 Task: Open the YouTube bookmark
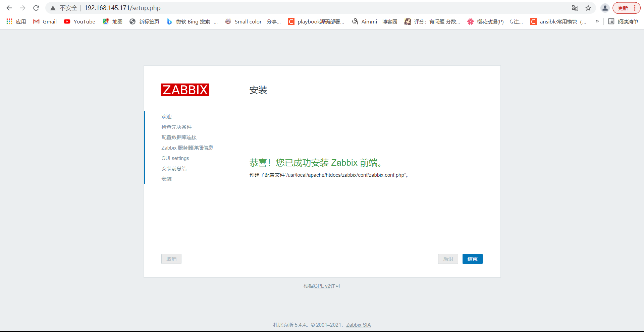click(80, 21)
